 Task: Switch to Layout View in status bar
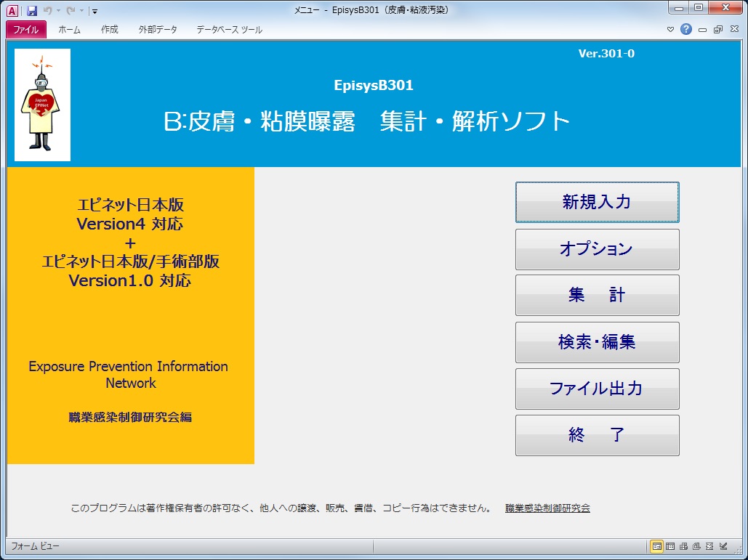pyautogui.click(x=709, y=546)
